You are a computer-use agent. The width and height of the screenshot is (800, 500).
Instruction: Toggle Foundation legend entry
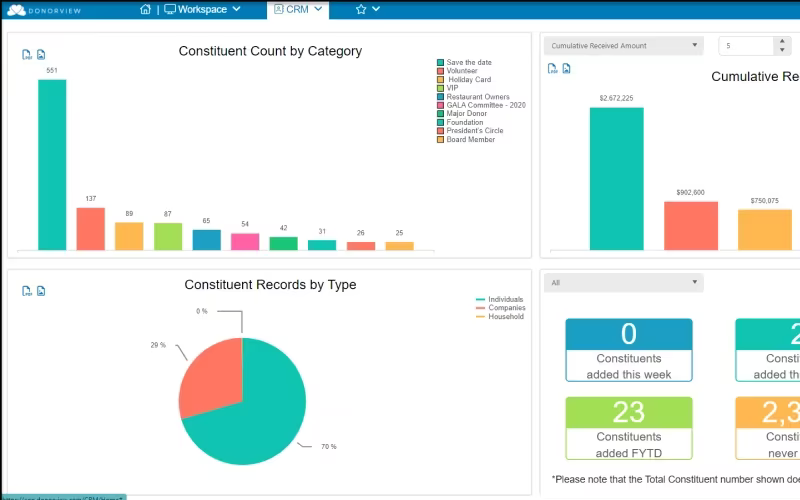pyautogui.click(x=460, y=122)
